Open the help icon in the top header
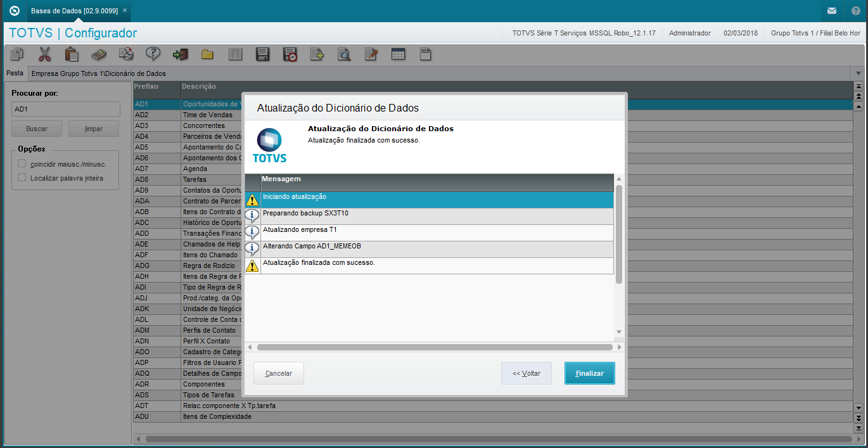The image size is (868, 448). pos(856,11)
